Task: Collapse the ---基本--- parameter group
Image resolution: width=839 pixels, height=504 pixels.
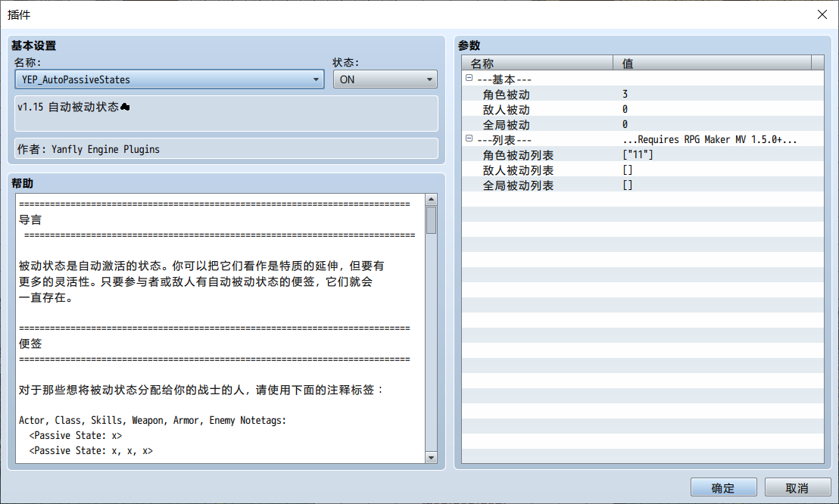Action: click(x=469, y=78)
